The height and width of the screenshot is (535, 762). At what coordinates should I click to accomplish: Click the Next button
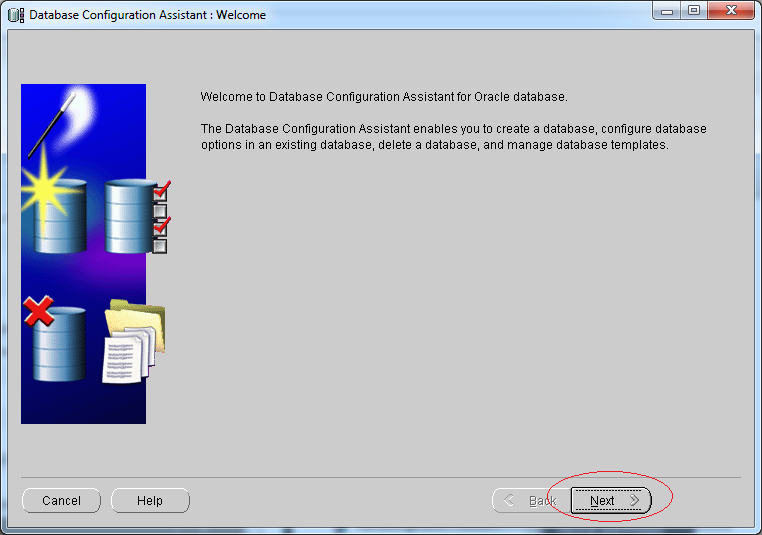click(611, 500)
